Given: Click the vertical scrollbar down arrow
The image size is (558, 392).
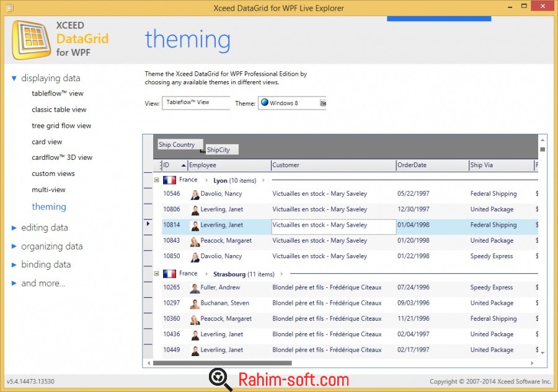Looking at the screenshot, I should 542,352.
